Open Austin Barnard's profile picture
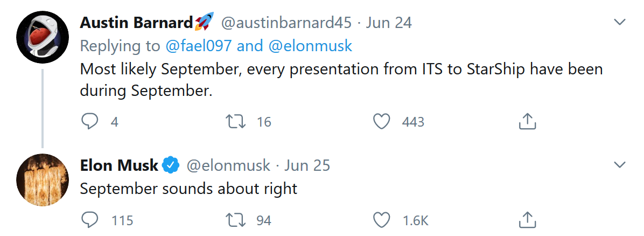Screen dimensions: 644x236 coord(42,37)
